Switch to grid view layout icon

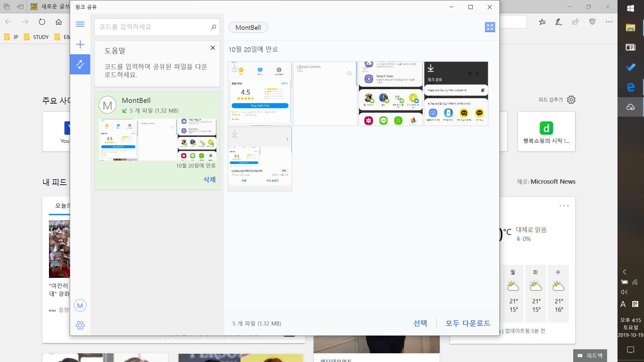490,27
